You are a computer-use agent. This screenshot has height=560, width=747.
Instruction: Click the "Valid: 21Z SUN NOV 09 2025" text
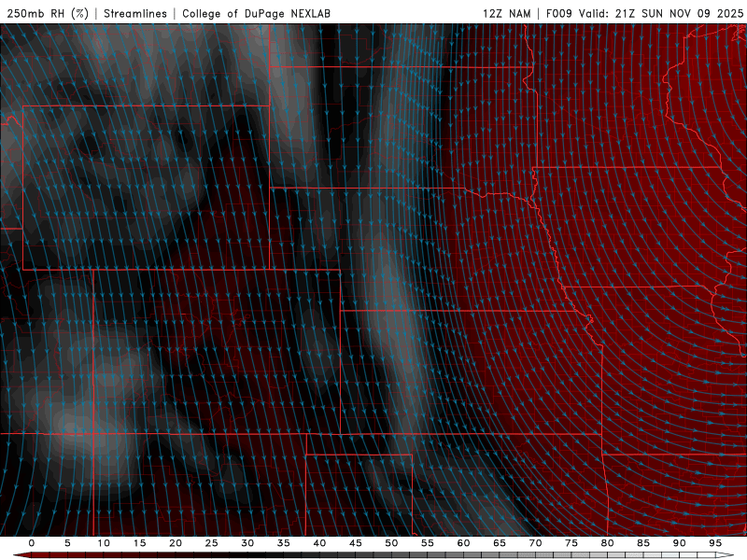click(x=661, y=13)
